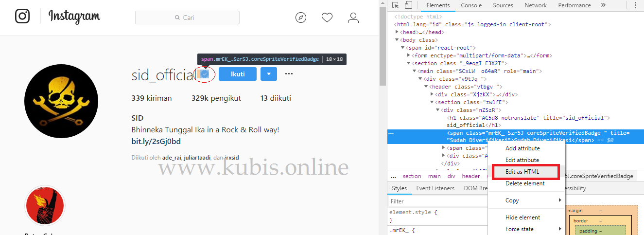644x235 pixels.
Task: Select the DevTools inspect element icon
Action: [x=396, y=5]
